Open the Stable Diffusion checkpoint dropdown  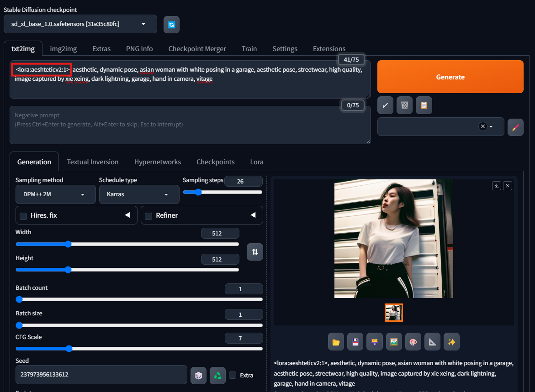click(x=80, y=24)
